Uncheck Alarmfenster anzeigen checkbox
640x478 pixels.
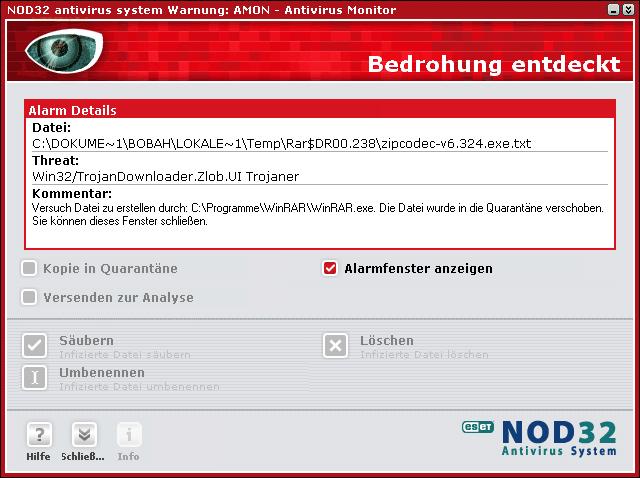tap(330, 269)
